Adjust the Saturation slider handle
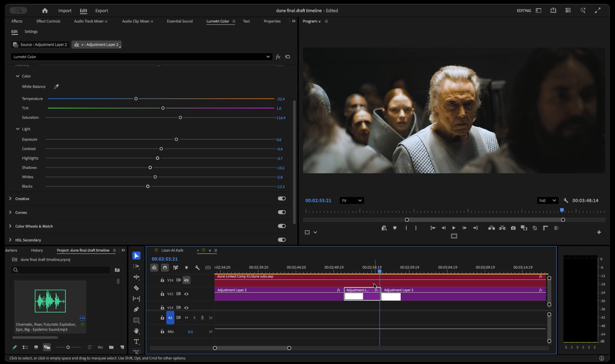615x364 pixels. (180, 118)
